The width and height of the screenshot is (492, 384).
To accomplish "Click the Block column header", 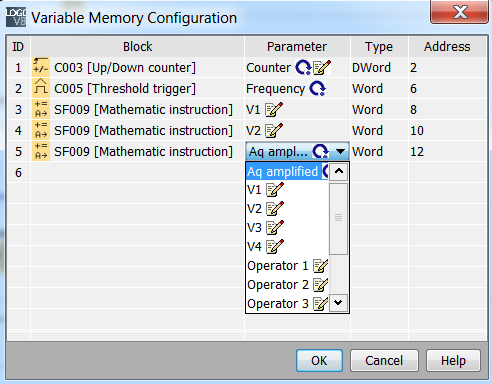I will (137, 47).
